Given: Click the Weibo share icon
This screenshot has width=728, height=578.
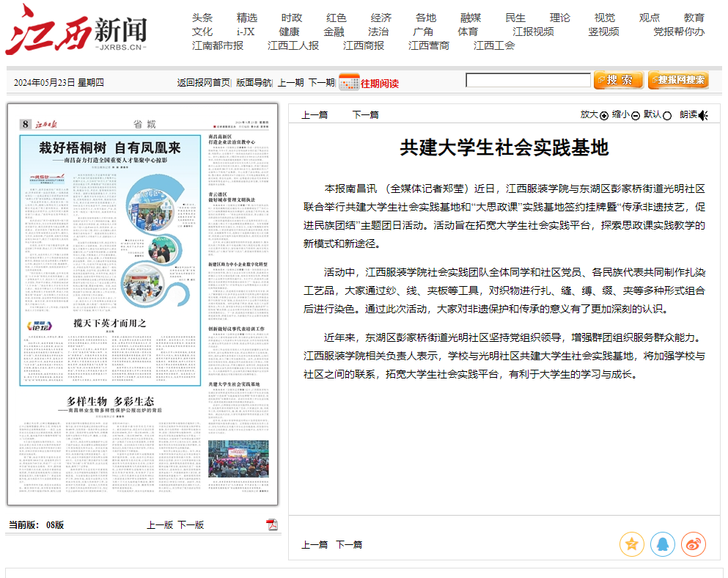Looking at the screenshot, I should pos(693,544).
